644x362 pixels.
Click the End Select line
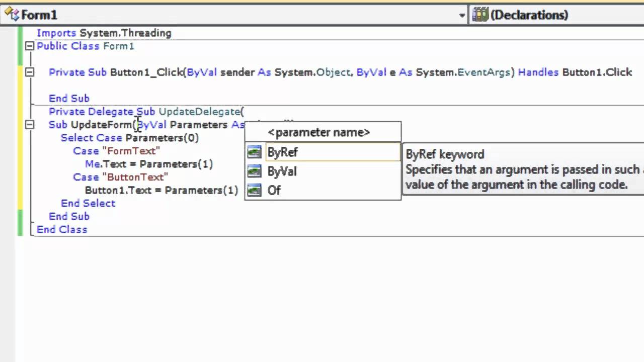coord(88,203)
